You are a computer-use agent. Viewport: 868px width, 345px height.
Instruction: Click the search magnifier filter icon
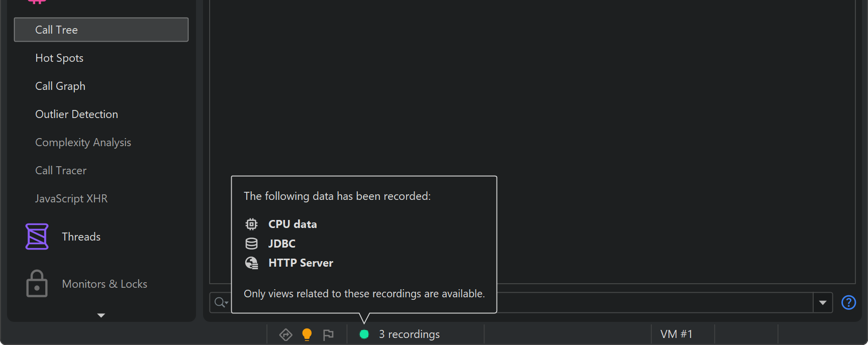tap(220, 302)
